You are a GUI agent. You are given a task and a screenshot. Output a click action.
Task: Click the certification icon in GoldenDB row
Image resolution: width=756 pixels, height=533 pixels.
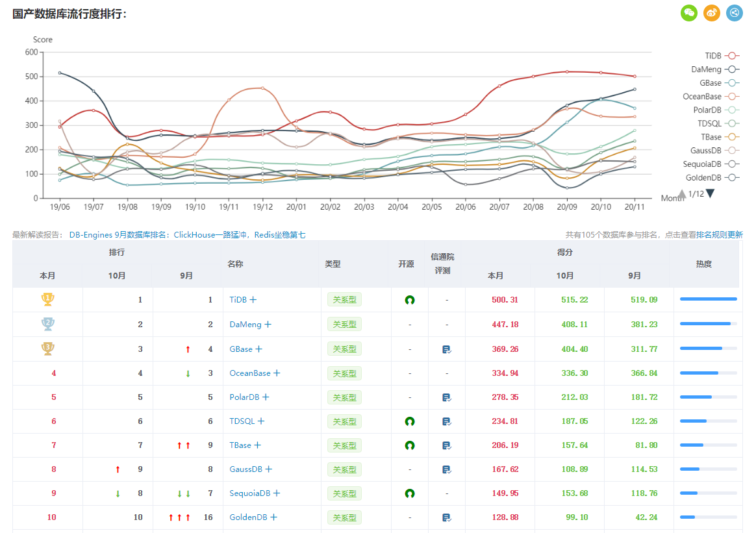pos(446,517)
